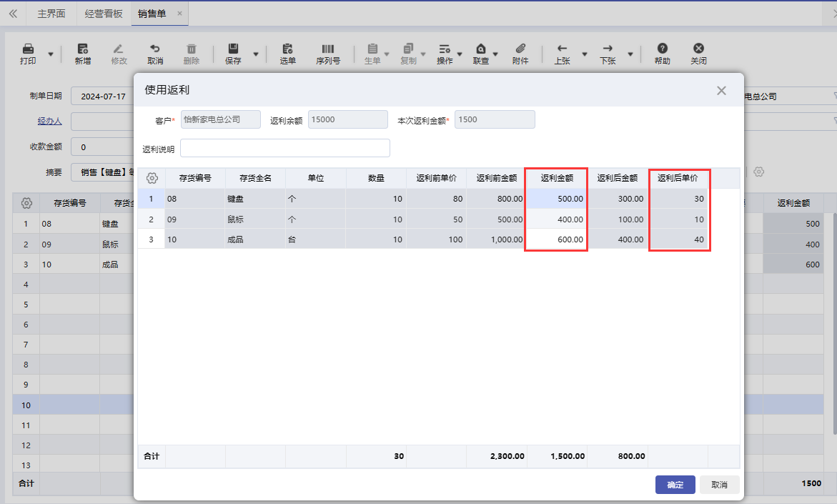Expand the Print dropdown arrow
The width and height of the screenshot is (837, 504).
tap(51, 54)
